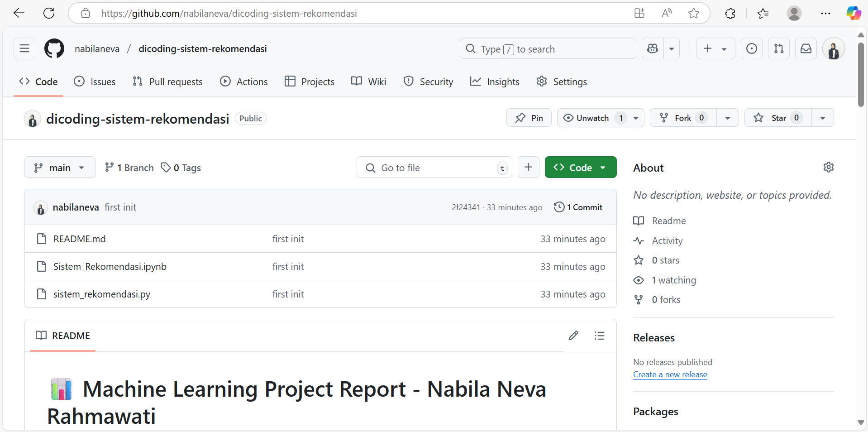Screen dimensions: 868x432
Task: Open the 1 Commit history link
Action: 578,207
